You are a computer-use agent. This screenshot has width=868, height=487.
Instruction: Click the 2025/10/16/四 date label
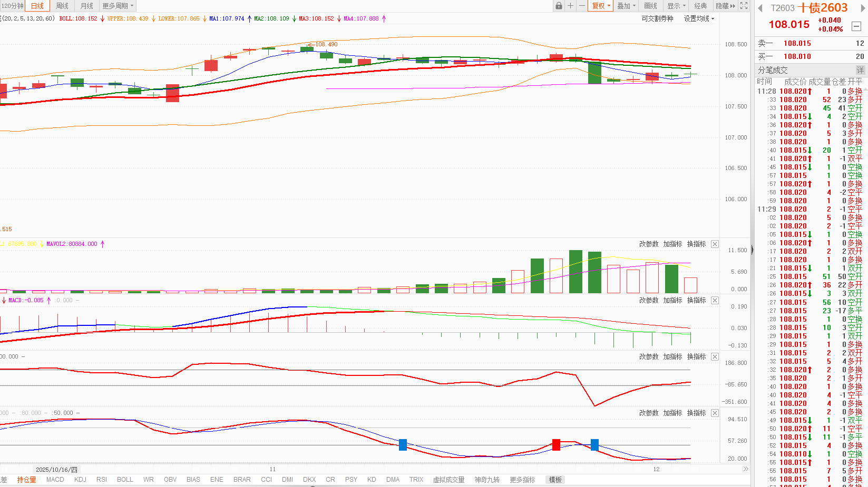click(56, 469)
